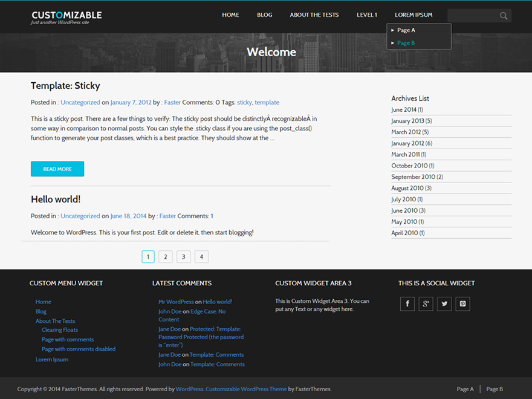Open January 2013 archive link
532x399 pixels.
[x=411, y=121]
